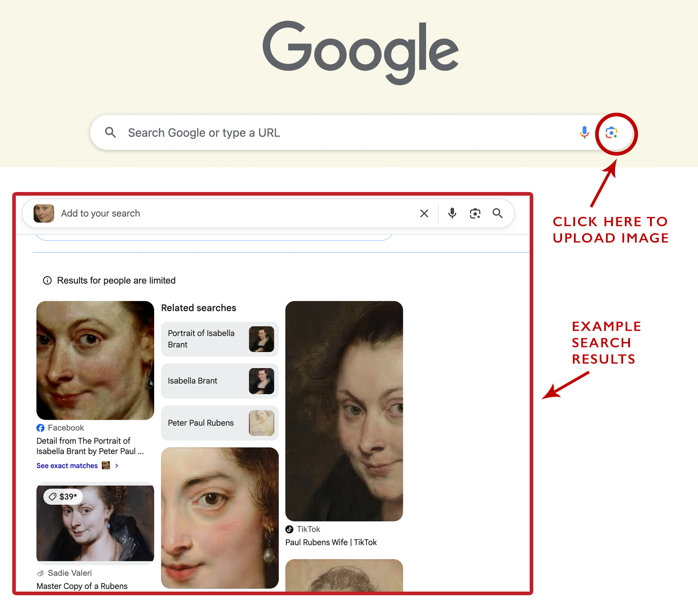The height and width of the screenshot is (616, 698).
Task: Clear the Lens search with the X button
Action: [424, 213]
